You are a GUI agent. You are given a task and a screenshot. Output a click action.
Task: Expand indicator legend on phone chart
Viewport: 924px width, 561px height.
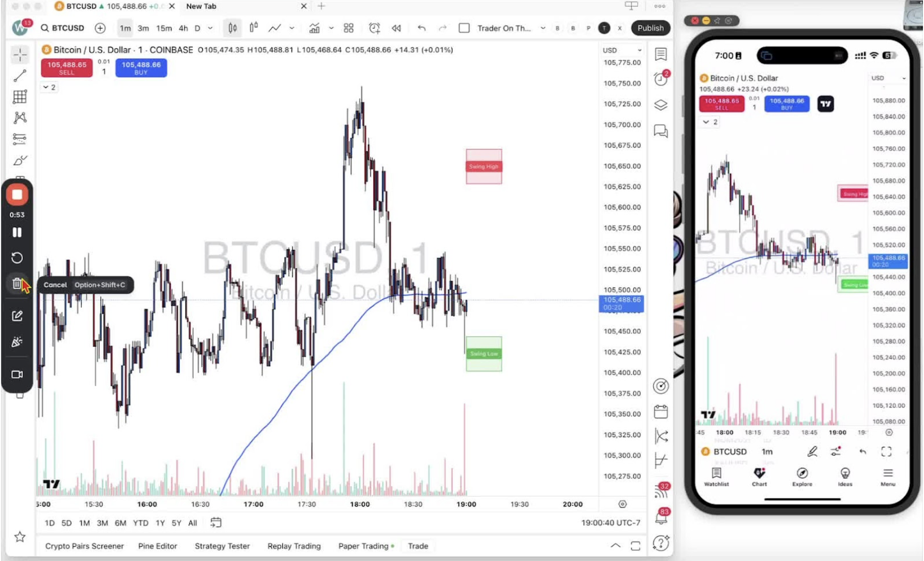[710, 122]
